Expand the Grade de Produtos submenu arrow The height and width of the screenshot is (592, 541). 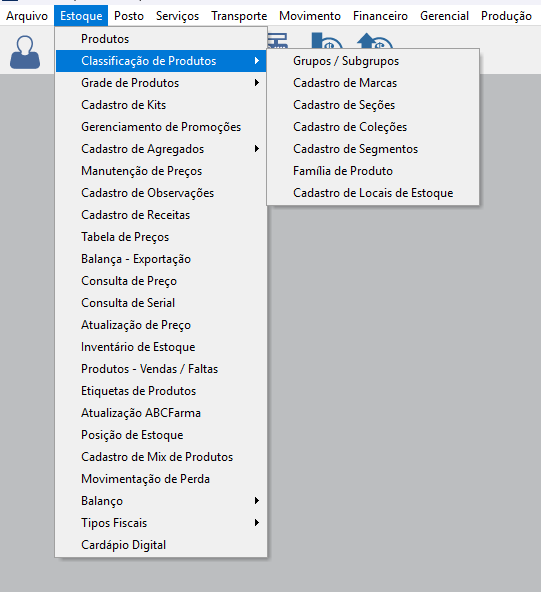click(257, 83)
